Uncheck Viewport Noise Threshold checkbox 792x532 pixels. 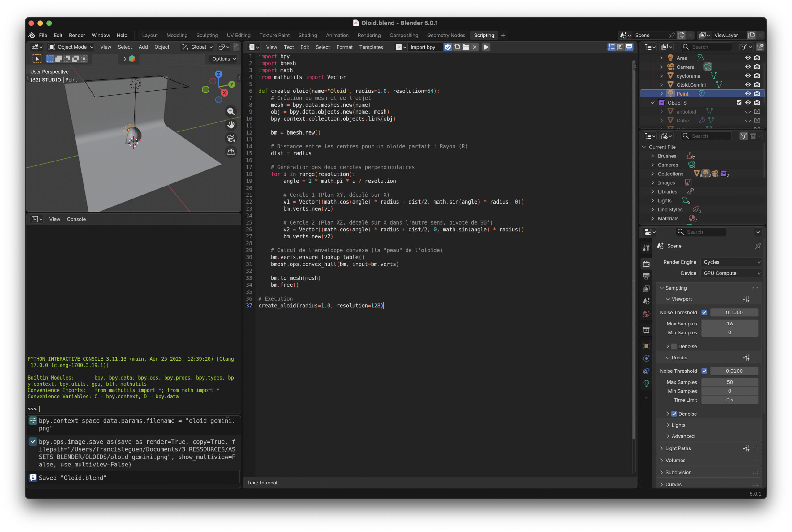(x=704, y=312)
